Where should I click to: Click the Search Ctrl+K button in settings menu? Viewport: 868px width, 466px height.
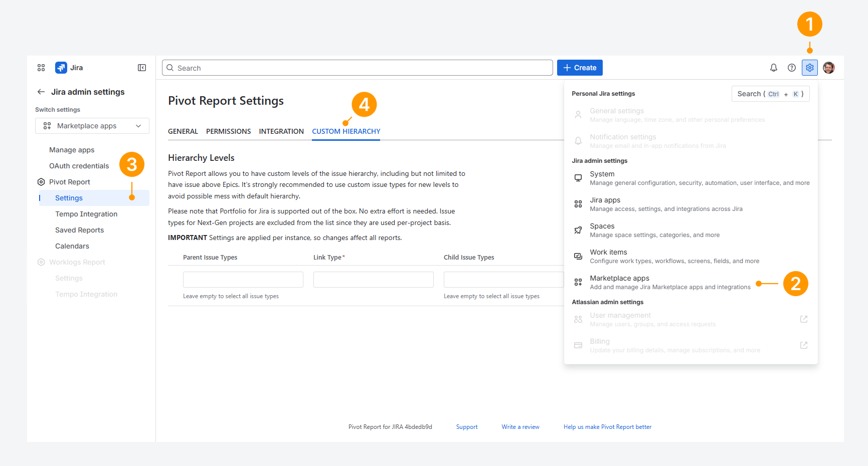(x=771, y=94)
